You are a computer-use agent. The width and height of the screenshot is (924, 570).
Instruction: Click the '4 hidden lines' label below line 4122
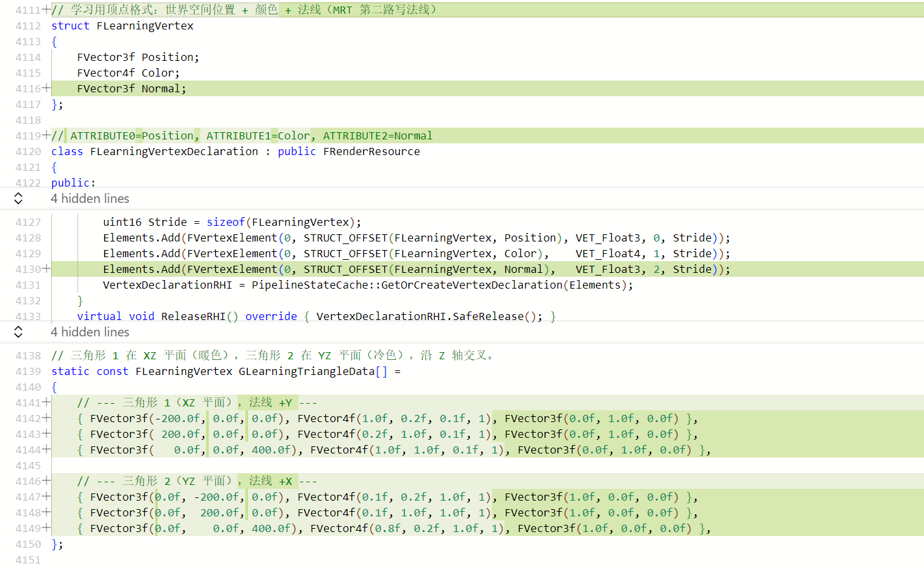(90, 198)
